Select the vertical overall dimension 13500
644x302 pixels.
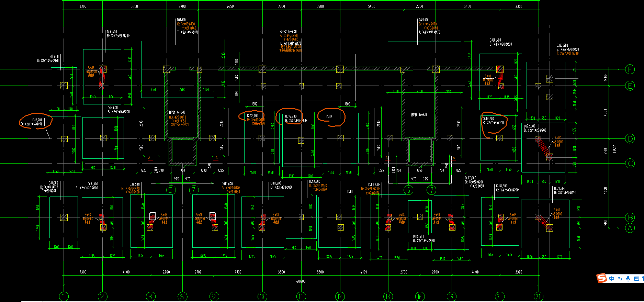click(615, 149)
